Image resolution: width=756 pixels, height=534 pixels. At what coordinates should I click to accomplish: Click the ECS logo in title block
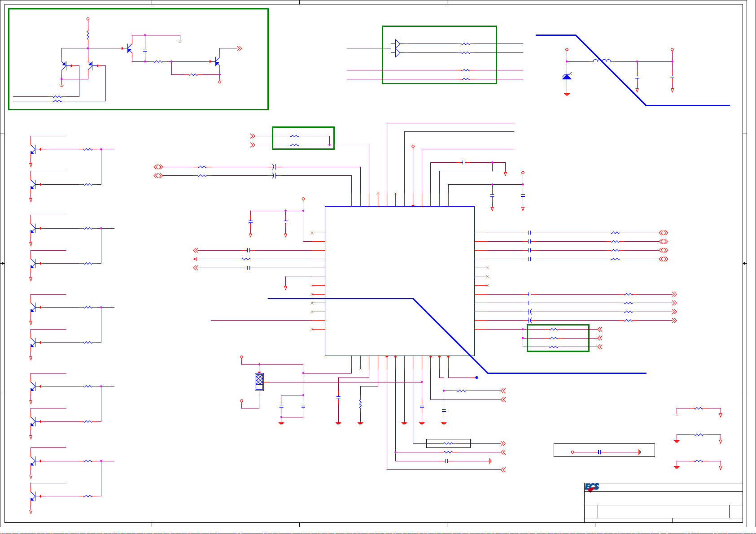tap(592, 487)
